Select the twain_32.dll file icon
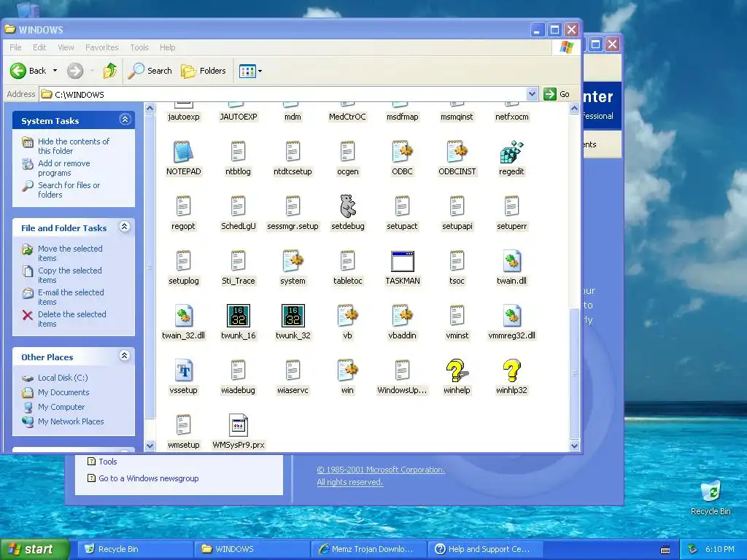The image size is (747, 560). 183,316
